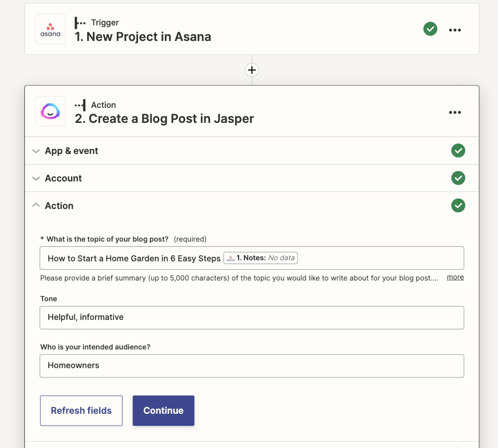
Task: Collapse the Action section
Action: click(59, 206)
